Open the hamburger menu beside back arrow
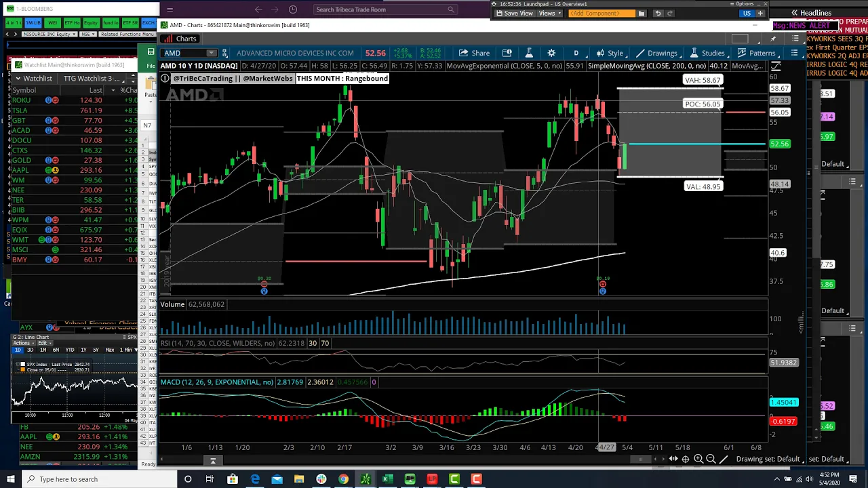 coord(170,9)
